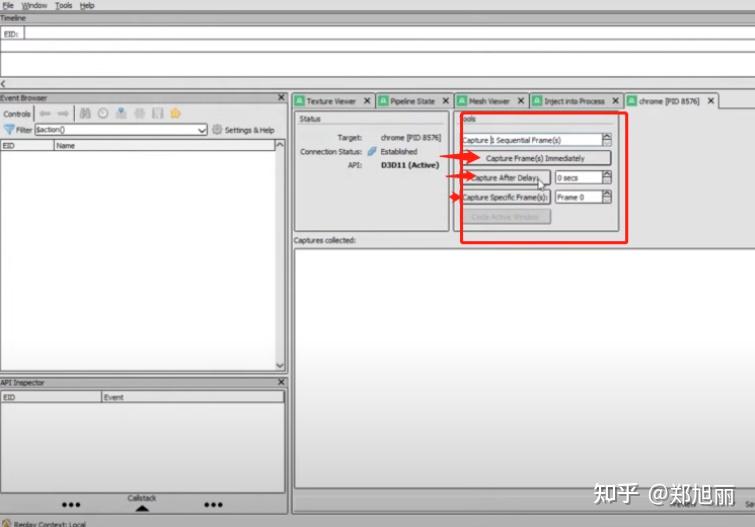The height and width of the screenshot is (527, 755).
Task: Click the yellow bookmark star icon
Action: (175, 113)
